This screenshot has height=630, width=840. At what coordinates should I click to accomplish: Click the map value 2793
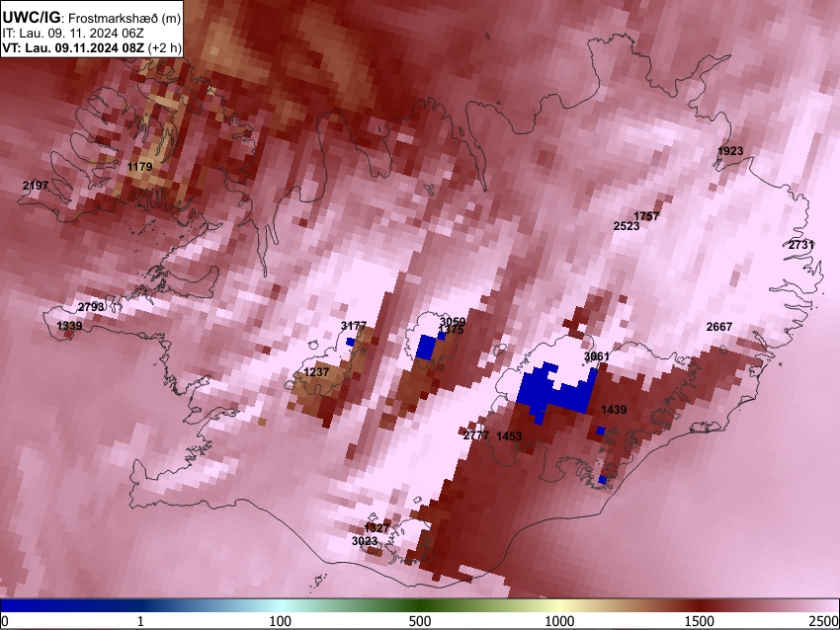(91, 307)
